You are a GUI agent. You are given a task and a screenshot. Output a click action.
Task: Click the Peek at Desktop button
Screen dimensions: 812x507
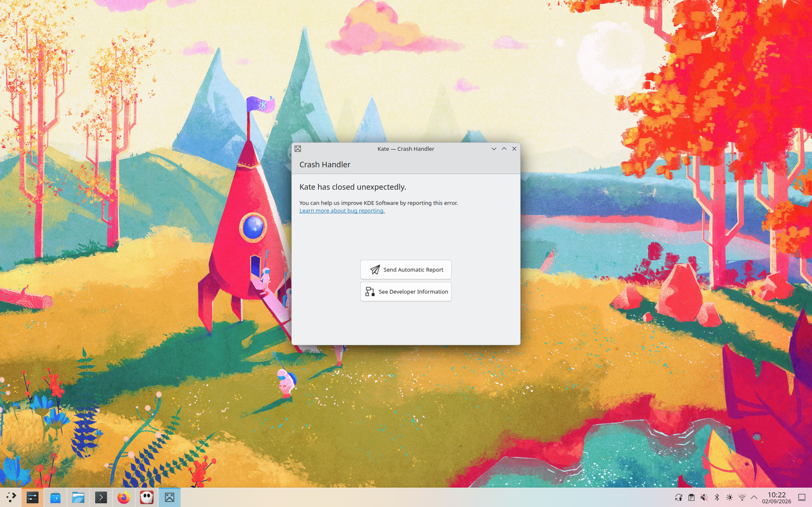[802, 498]
